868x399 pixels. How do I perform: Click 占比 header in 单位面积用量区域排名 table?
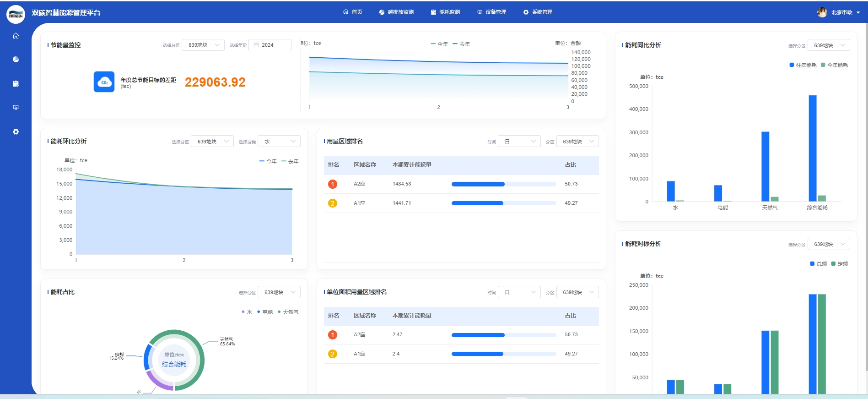570,316
